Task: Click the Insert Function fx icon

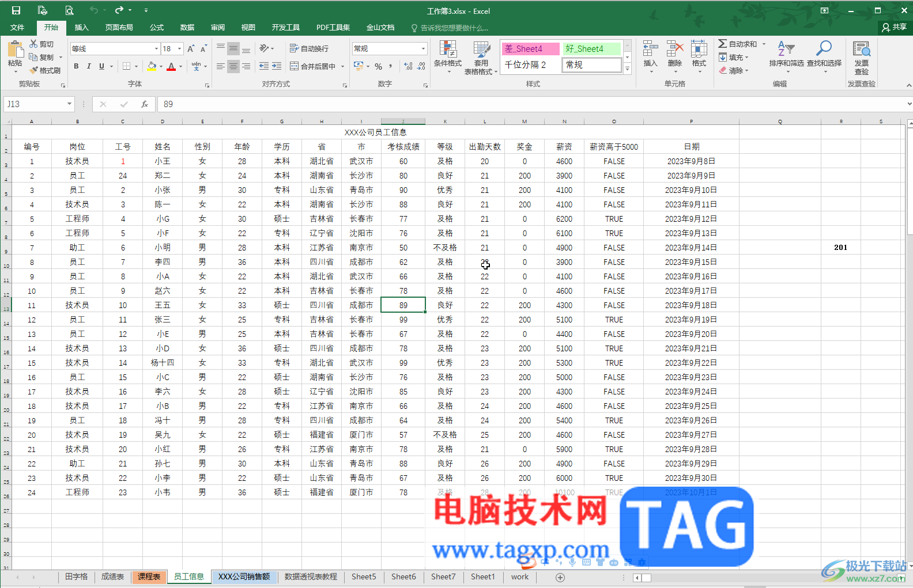Action: [x=145, y=104]
